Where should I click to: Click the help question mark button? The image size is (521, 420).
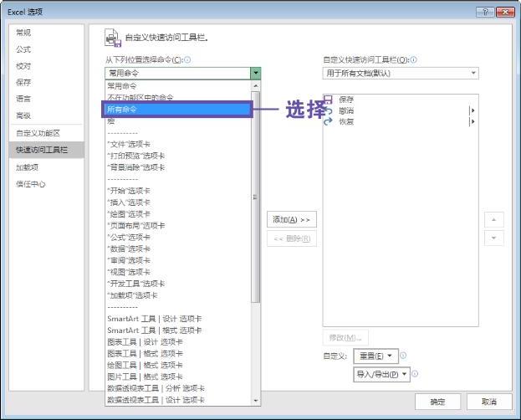coord(485,13)
